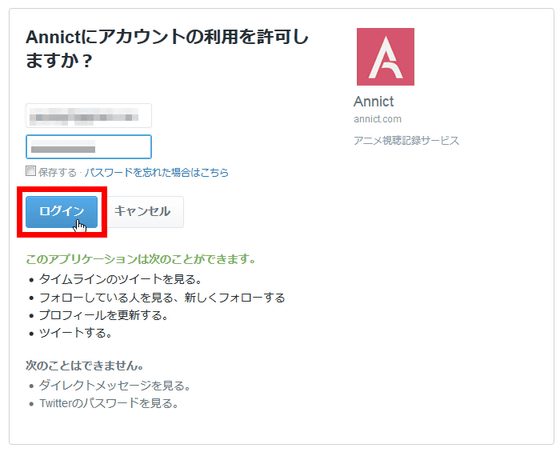The width and height of the screenshot is (560, 452).
Task: Tick the 保存する checkbox
Action: click(30, 171)
